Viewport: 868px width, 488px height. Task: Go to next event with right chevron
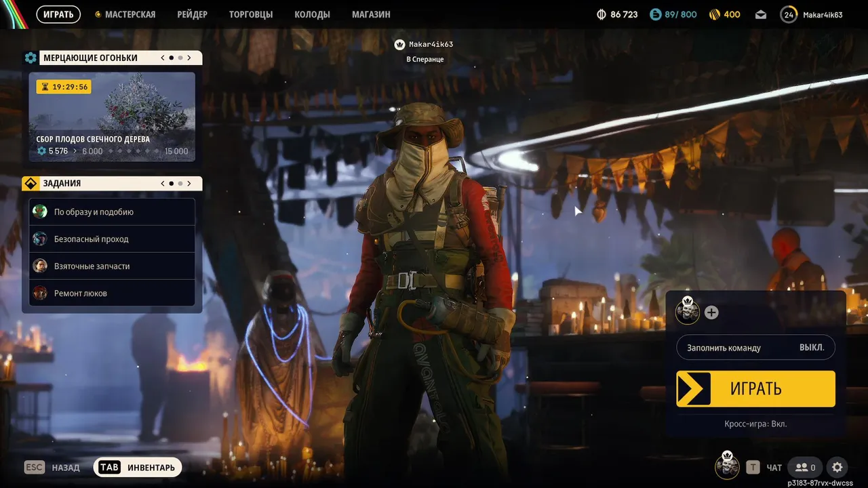click(x=189, y=58)
